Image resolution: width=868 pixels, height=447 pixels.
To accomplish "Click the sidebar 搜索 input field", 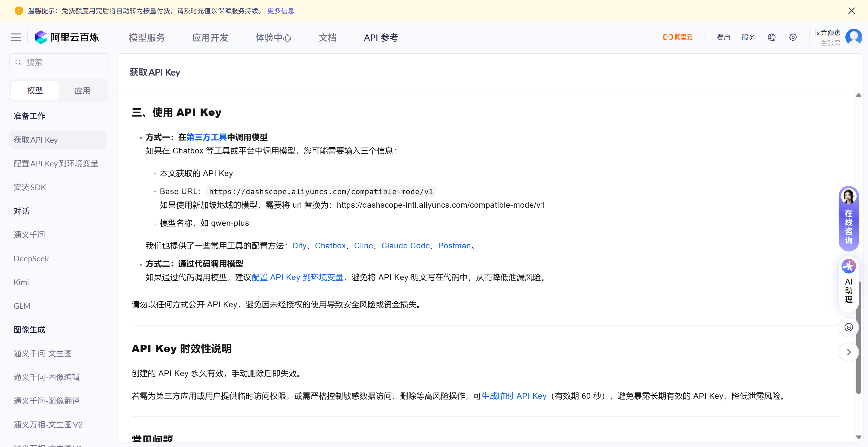I will click(x=59, y=62).
